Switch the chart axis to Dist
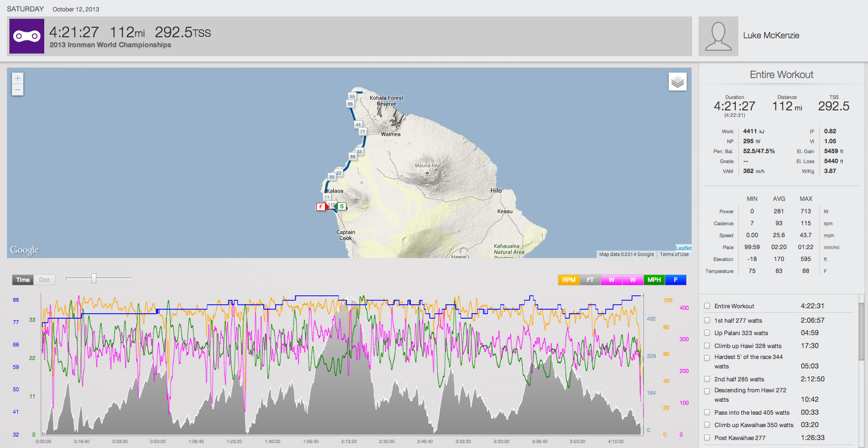 [x=44, y=280]
